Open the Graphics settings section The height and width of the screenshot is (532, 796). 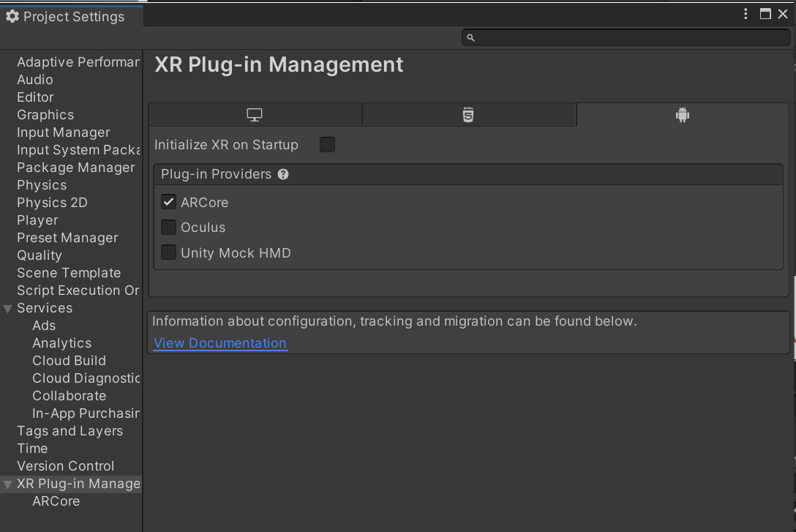click(x=45, y=115)
